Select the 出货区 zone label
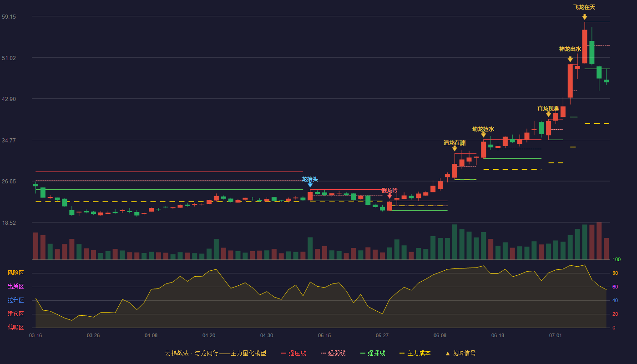The image size is (637, 364). (15, 287)
